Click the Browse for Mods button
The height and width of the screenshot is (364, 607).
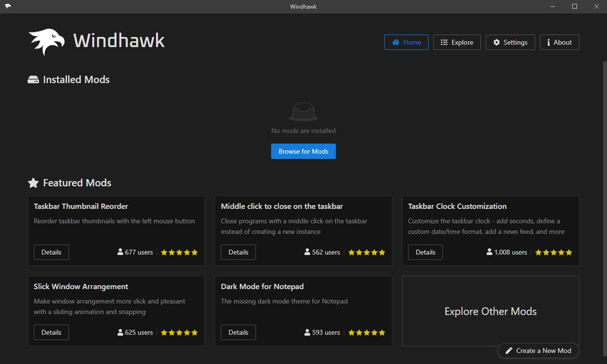coord(303,151)
